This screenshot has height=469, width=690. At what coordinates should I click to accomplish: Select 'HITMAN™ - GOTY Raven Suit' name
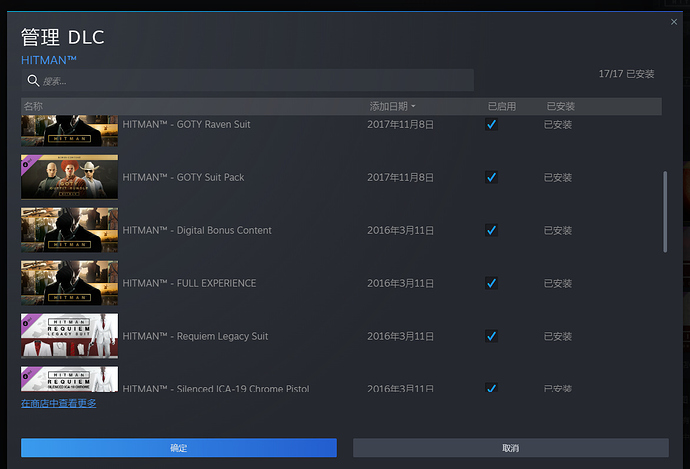186,125
